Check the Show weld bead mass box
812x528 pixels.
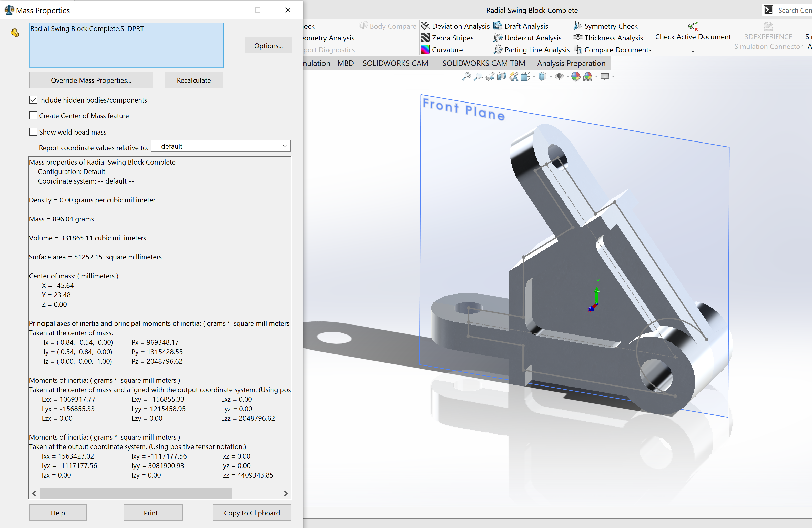coord(33,132)
